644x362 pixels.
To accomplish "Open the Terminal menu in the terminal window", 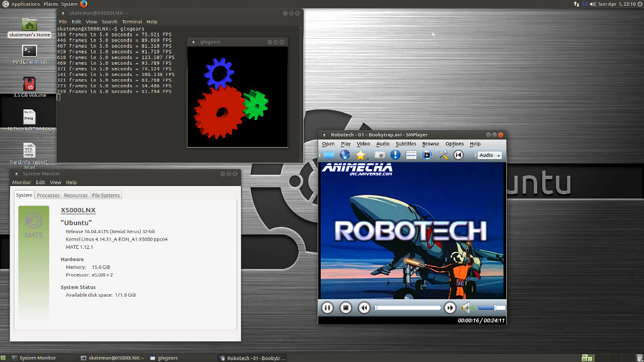I will [x=132, y=22].
